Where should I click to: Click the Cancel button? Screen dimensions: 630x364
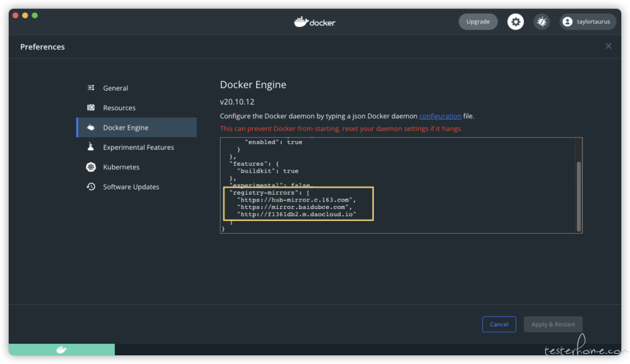click(499, 324)
